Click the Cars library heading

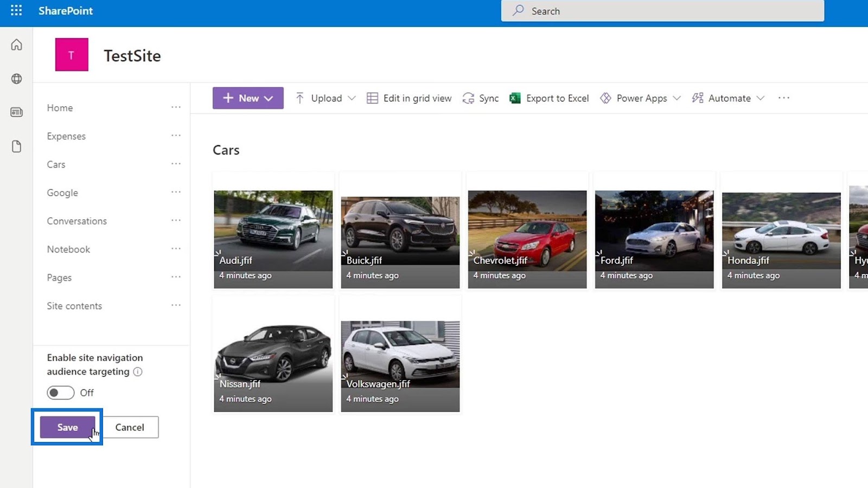[226, 150]
